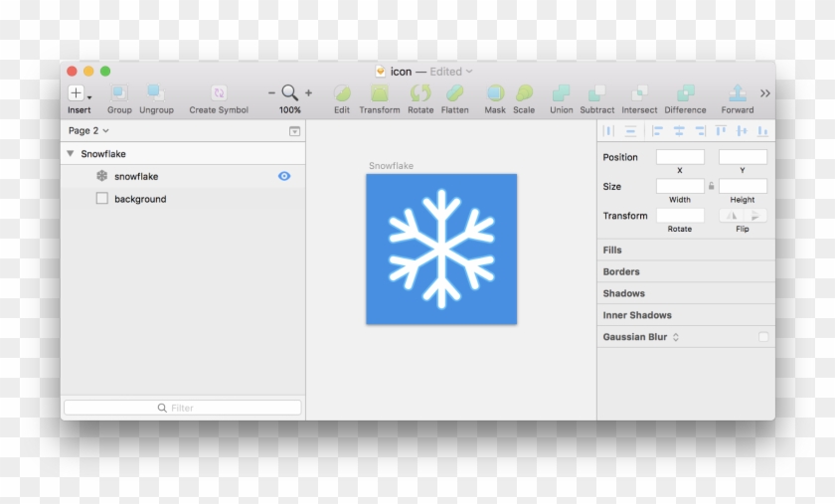Viewport: 835px width, 504px height.
Task: Click the snowflake layer thumbnail icon
Action: pyautogui.click(x=101, y=176)
